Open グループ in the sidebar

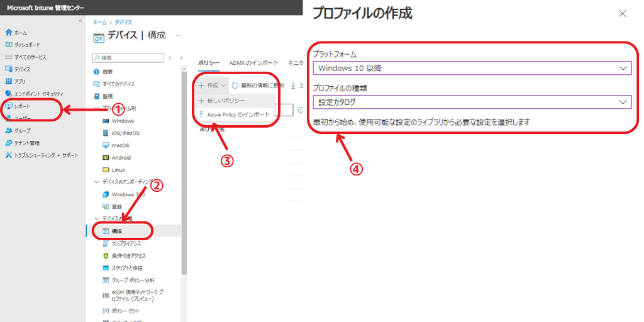18,131
